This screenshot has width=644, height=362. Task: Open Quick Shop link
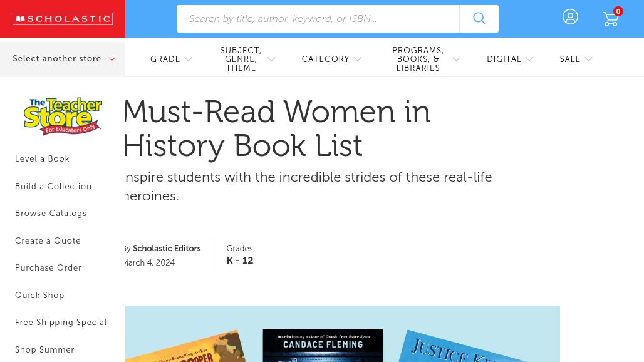(40, 295)
